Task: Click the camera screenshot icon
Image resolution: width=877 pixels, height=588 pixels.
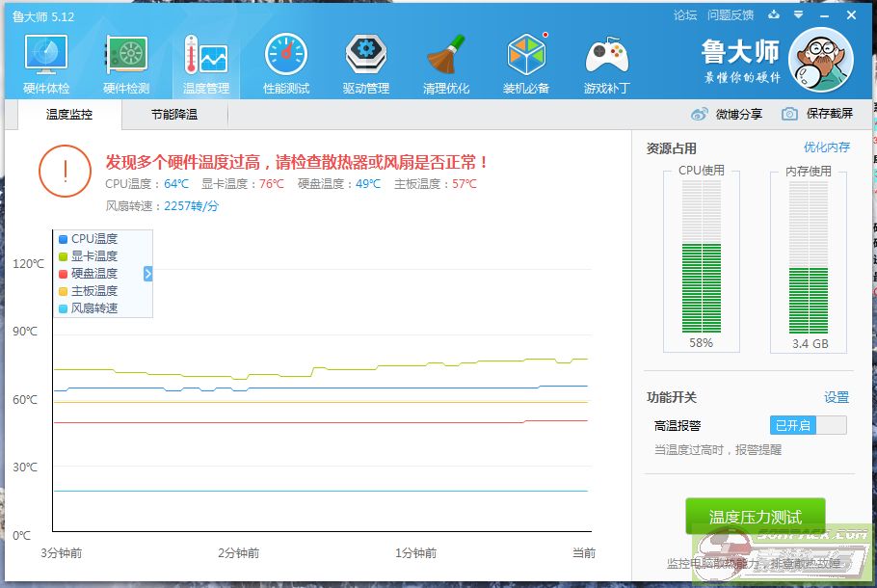Action: click(789, 114)
